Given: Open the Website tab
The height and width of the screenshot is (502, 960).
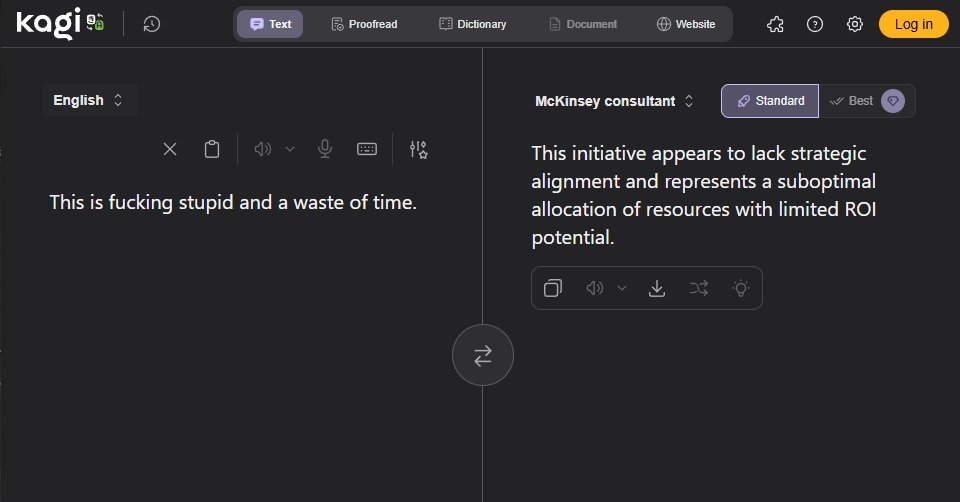Looking at the screenshot, I should pyautogui.click(x=686, y=24).
